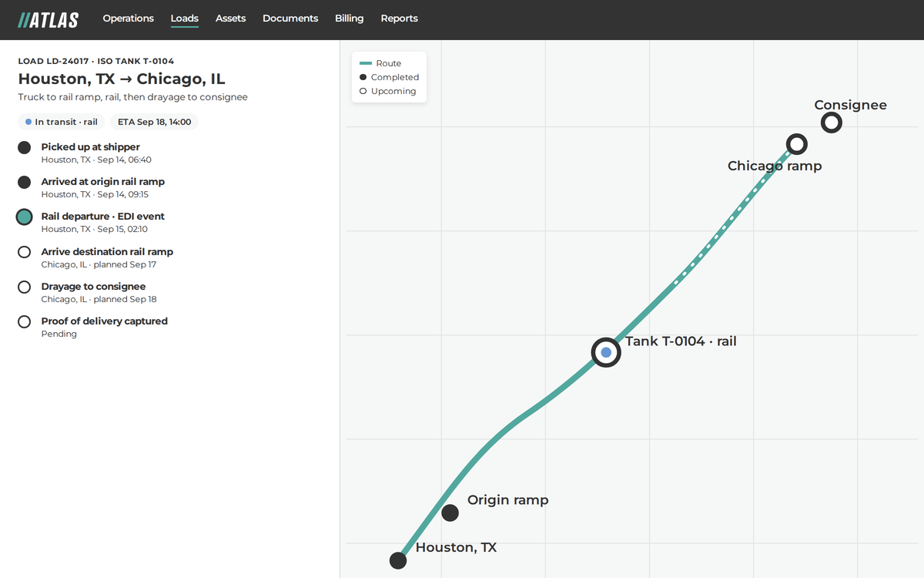Click the ETA Sep 18, 14:00 chip
924x578 pixels.
click(x=154, y=122)
